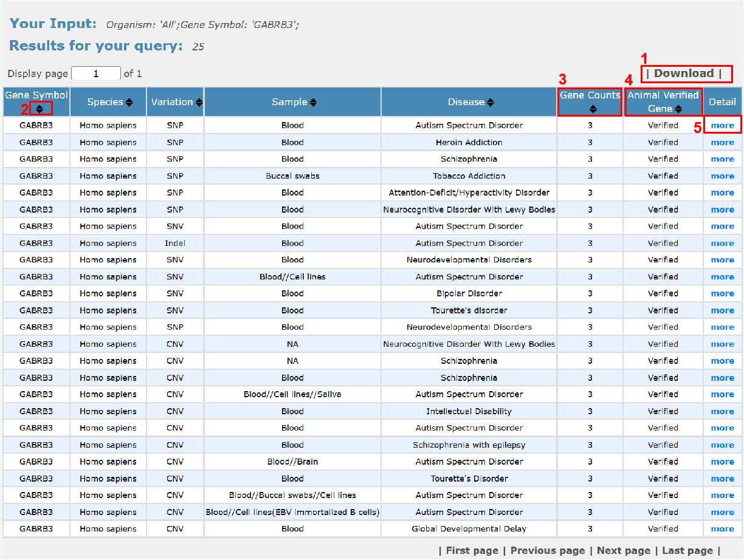Open more for Attention-Deficit/Hyperactivity Disorder row

[723, 193]
